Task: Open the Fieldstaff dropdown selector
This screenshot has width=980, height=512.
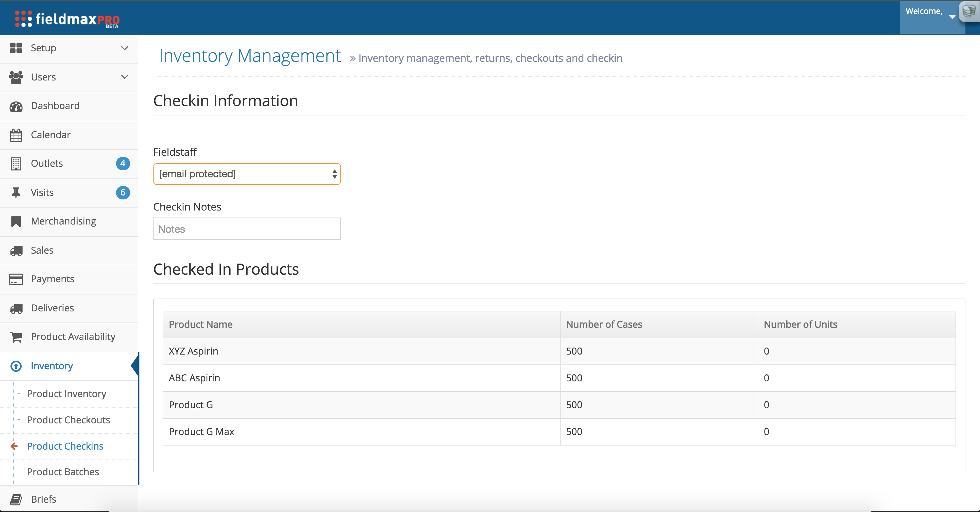Action: click(x=246, y=174)
